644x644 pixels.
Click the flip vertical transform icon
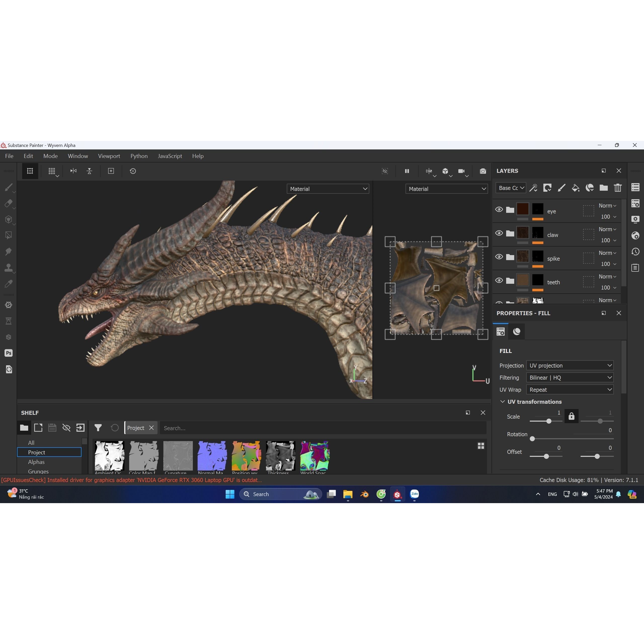click(x=89, y=171)
